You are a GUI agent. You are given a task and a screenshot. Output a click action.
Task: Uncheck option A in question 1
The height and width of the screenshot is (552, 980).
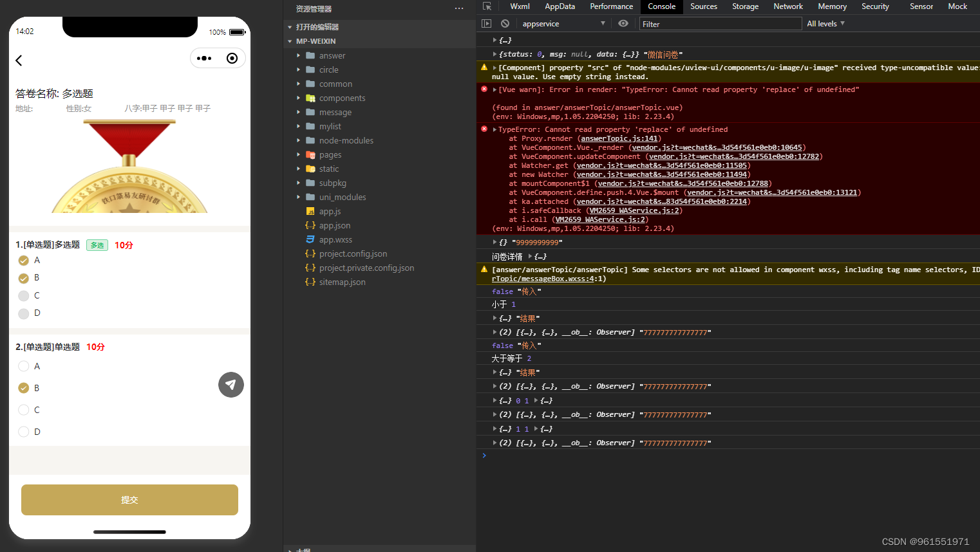(24, 261)
